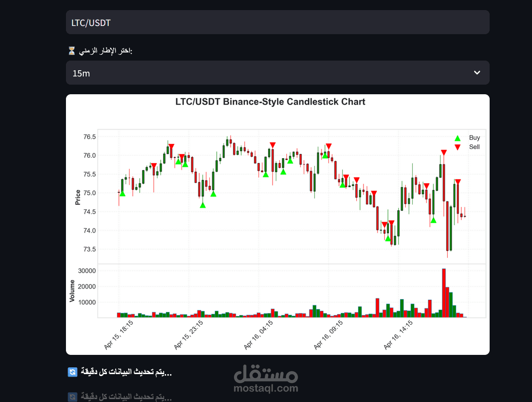Click the Sell label in chart legend
The image size is (532, 402).
coord(474,147)
